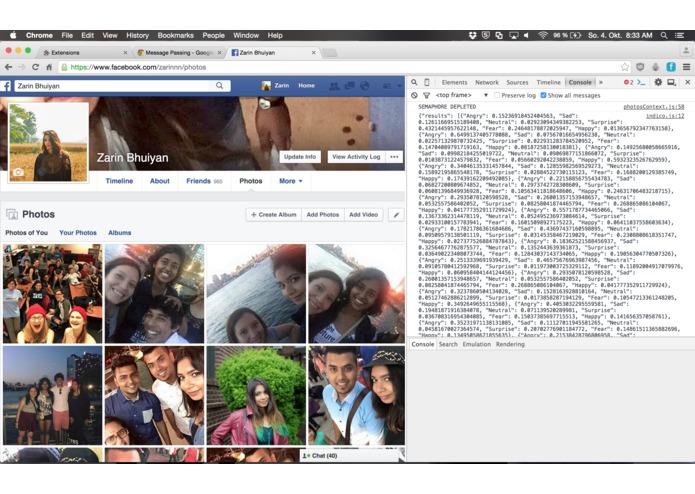Open the top frame context dropdown
This screenshot has height=494, width=695.
[462, 95]
